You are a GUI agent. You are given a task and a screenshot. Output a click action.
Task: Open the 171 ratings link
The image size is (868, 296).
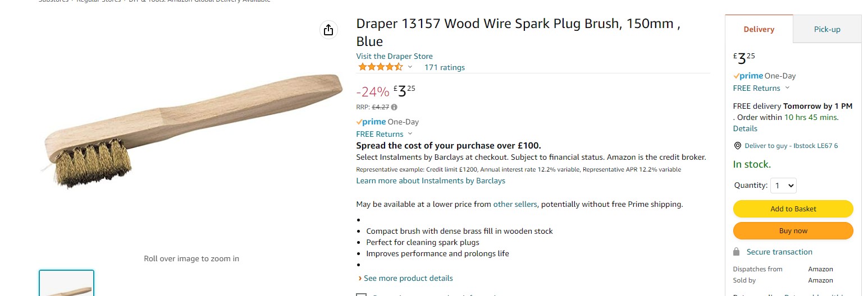(444, 67)
